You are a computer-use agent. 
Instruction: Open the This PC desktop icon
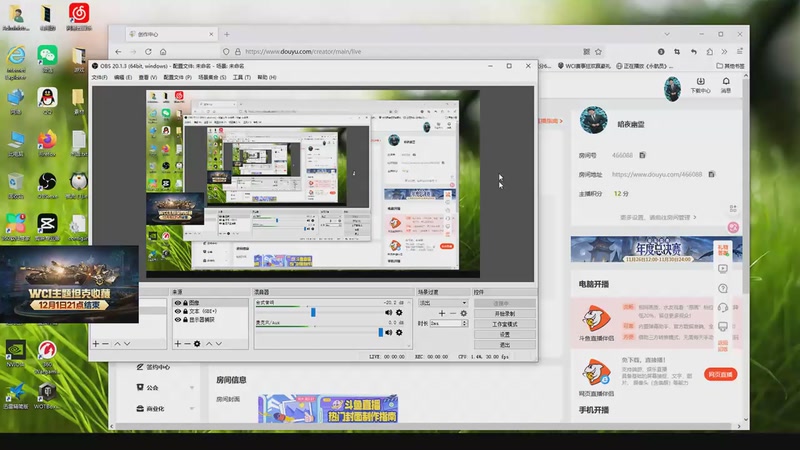(16, 141)
